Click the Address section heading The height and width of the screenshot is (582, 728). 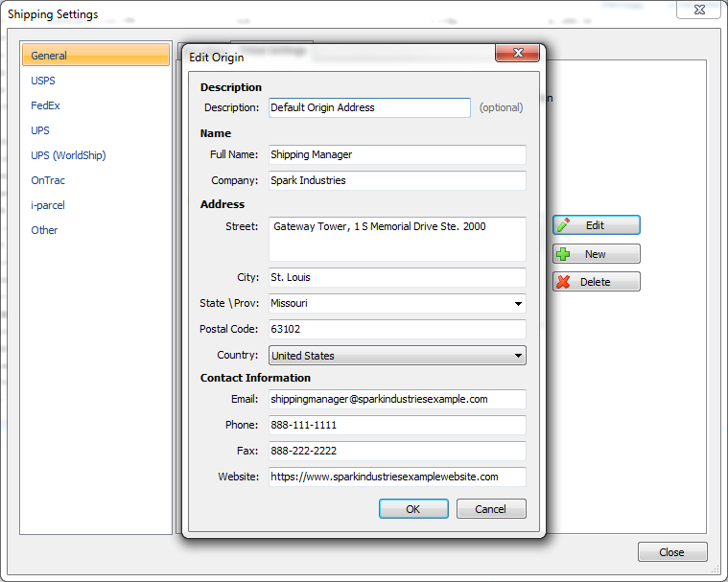tap(223, 204)
